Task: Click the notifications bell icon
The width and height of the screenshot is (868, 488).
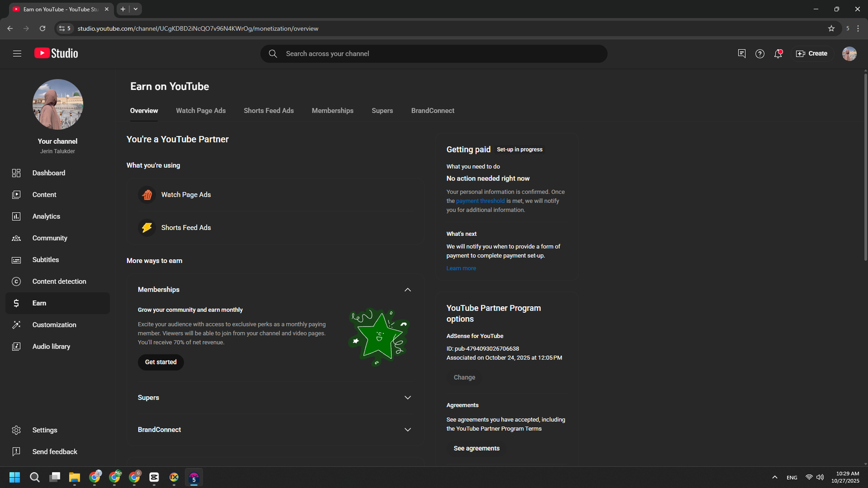Action: [x=778, y=54]
